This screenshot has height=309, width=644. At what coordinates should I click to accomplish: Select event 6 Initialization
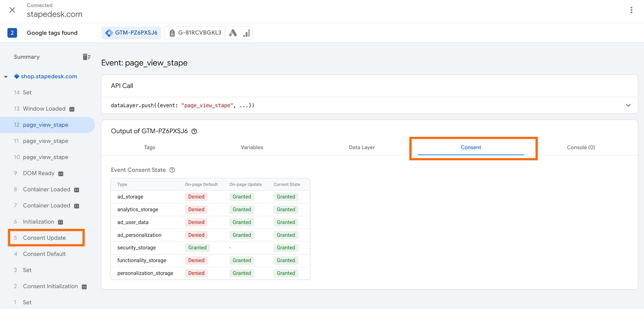[x=47, y=222]
